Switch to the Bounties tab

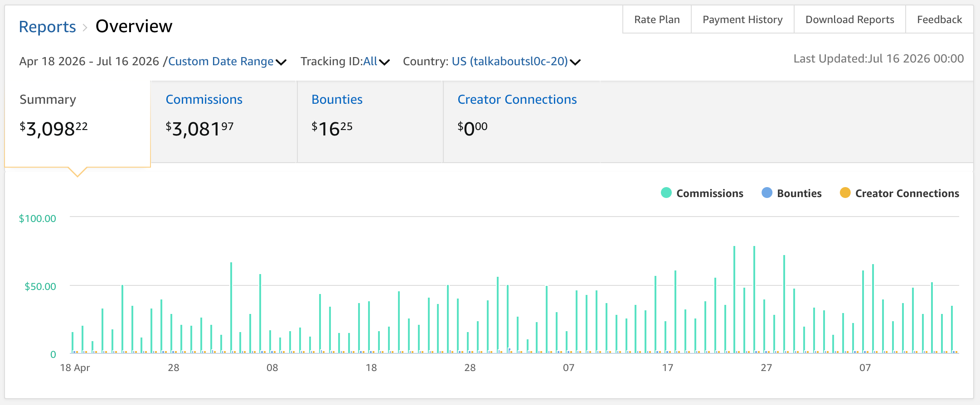[x=370, y=122]
